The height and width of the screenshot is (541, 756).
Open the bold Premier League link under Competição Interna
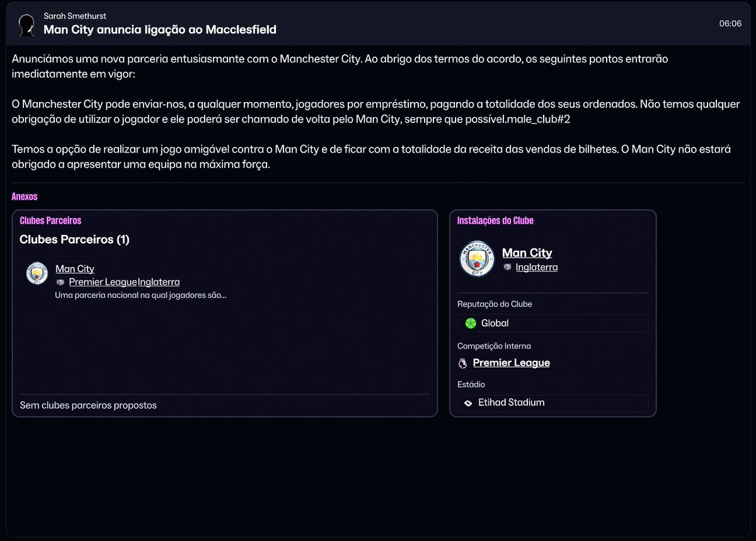(x=512, y=363)
